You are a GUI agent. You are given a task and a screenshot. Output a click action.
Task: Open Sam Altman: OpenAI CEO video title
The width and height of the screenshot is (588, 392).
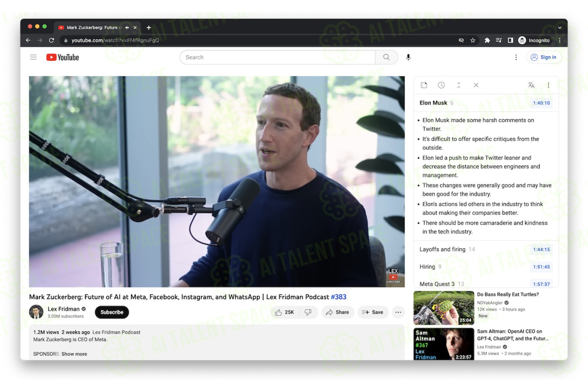(x=513, y=335)
